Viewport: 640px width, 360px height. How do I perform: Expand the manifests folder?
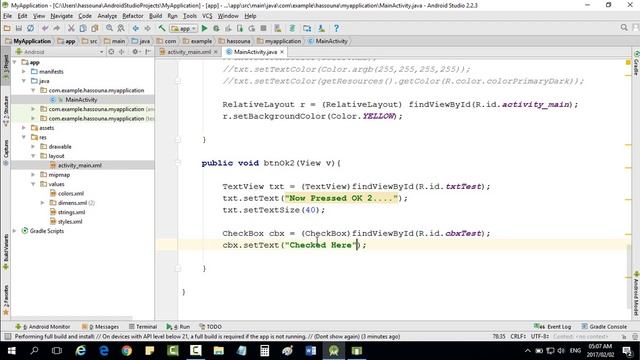pyautogui.click(x=24, y=71)
